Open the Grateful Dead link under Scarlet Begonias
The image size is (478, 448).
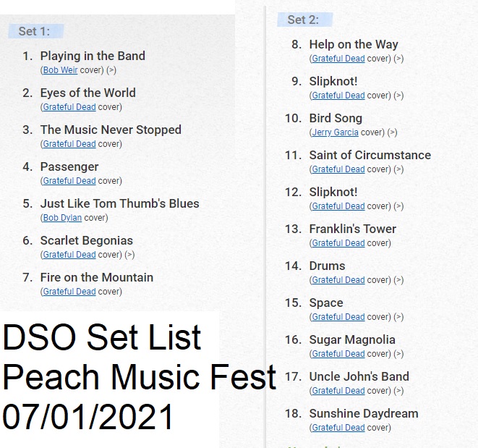point(69,255)
